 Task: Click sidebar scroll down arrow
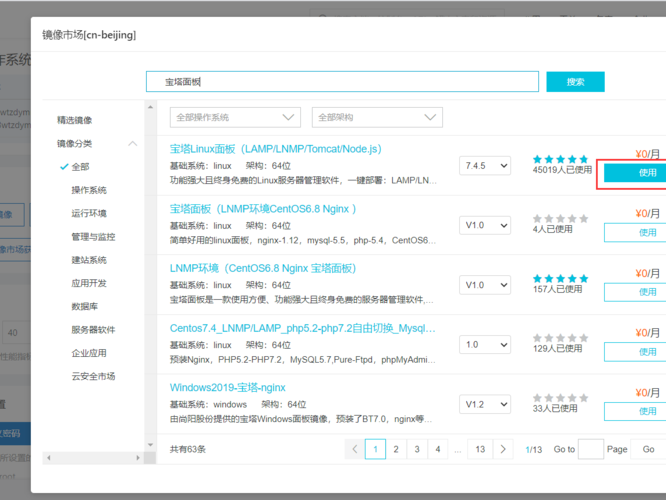[x=150, y=445]
